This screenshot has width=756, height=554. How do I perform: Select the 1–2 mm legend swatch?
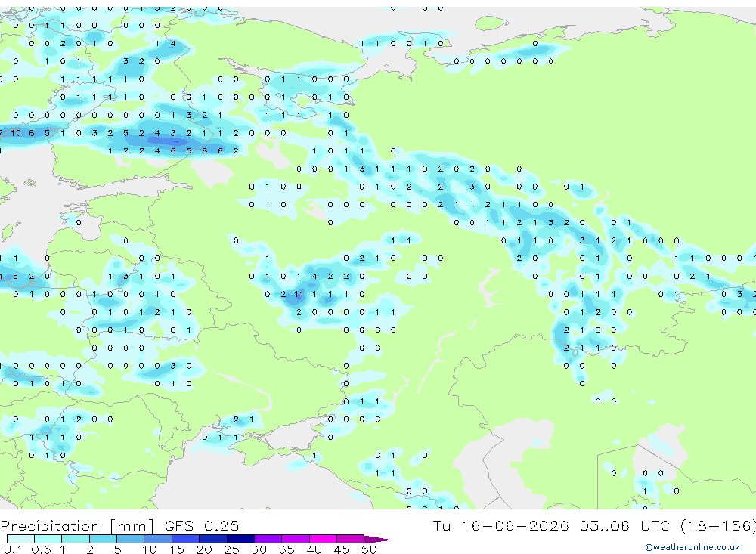coord(76,539)
